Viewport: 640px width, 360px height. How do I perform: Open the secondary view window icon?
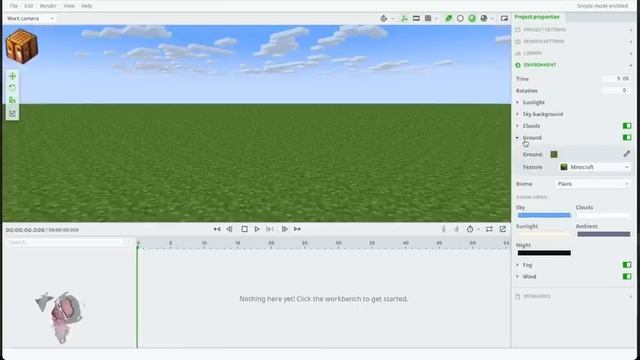[504, 18]
